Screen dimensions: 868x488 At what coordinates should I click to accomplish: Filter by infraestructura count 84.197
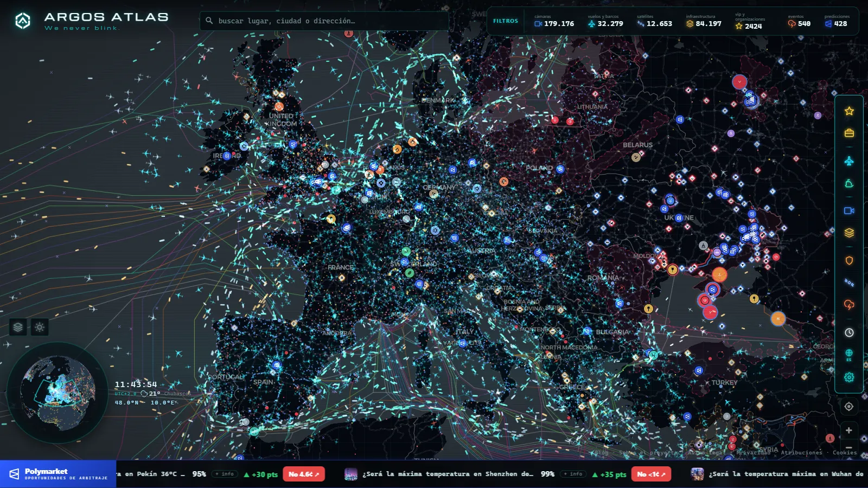[x=704, y=21]
